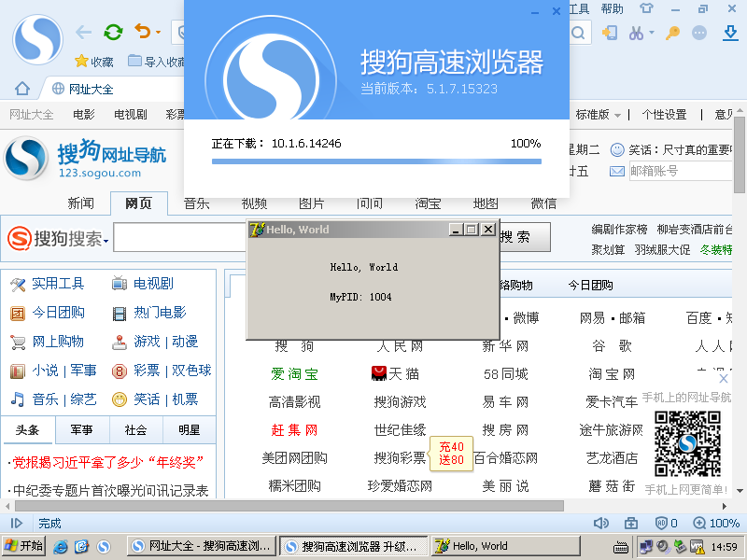The image size is (747, 560).
Task: Click the ad-block shield counter icon
Action: (666, 524)
